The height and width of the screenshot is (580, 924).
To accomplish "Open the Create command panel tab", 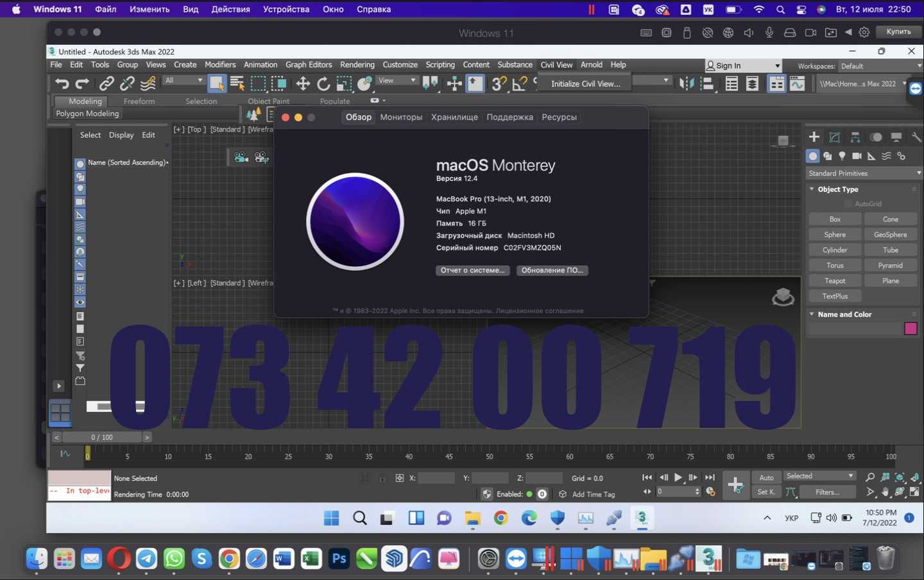I will [814, 137].
